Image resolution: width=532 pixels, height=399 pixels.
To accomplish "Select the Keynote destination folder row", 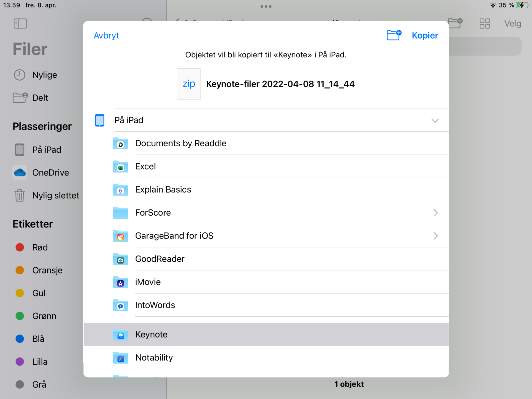I will pyautogui.click(x=266, y=334).
